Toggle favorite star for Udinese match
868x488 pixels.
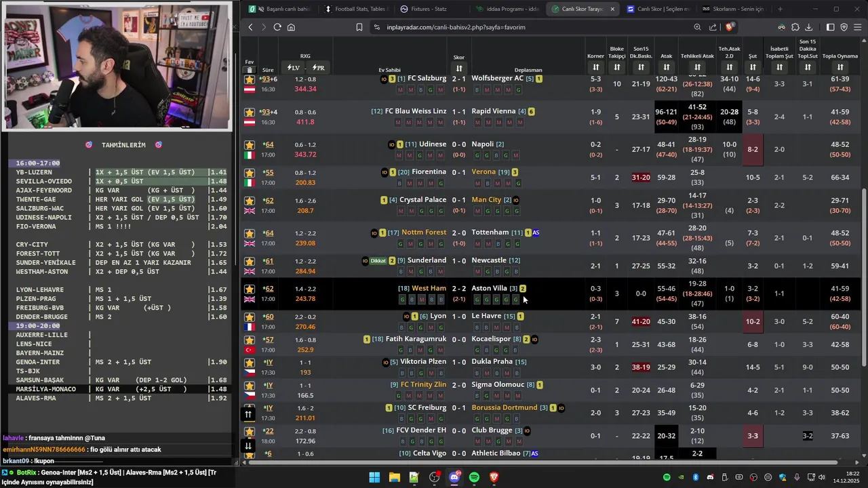(x=250, y=145)
